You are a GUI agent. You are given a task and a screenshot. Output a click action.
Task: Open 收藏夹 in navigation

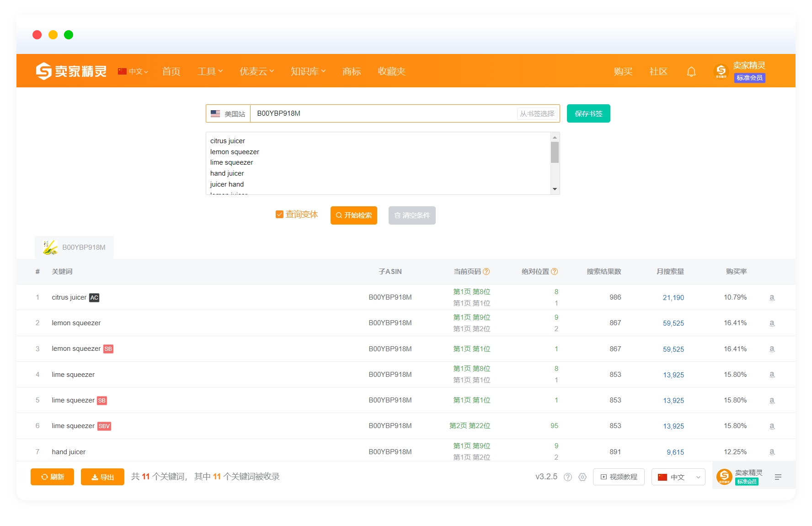click(x=391, y=71)
